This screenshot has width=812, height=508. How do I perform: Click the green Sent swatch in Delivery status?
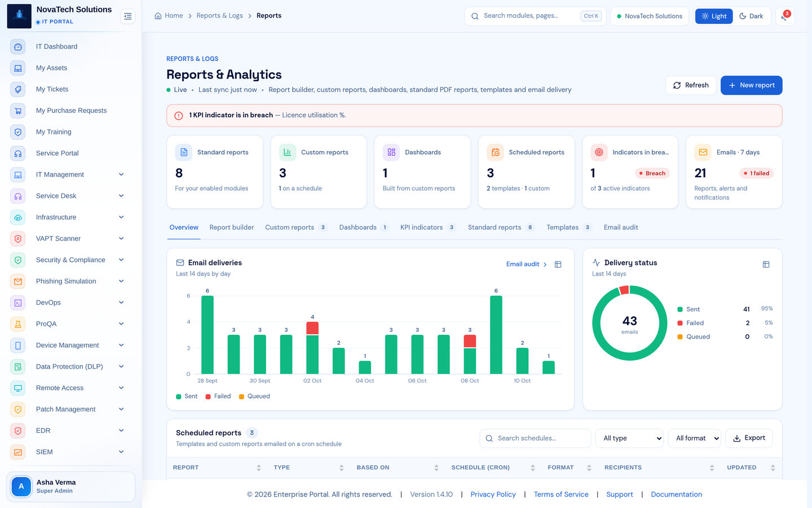pos(680,309)
